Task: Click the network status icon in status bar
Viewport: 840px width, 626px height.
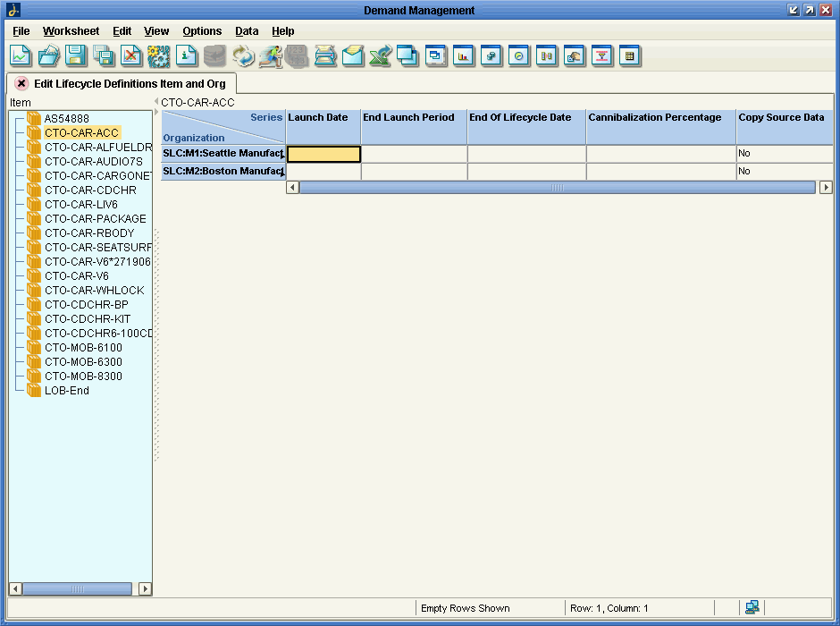Action: [752, 607]
